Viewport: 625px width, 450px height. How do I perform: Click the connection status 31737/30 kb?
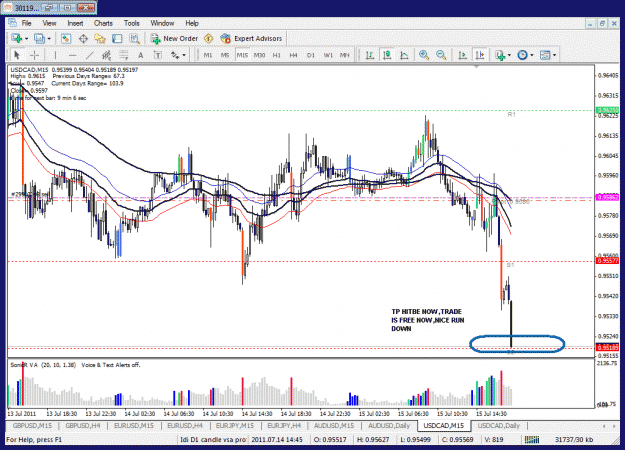(574, 440)
